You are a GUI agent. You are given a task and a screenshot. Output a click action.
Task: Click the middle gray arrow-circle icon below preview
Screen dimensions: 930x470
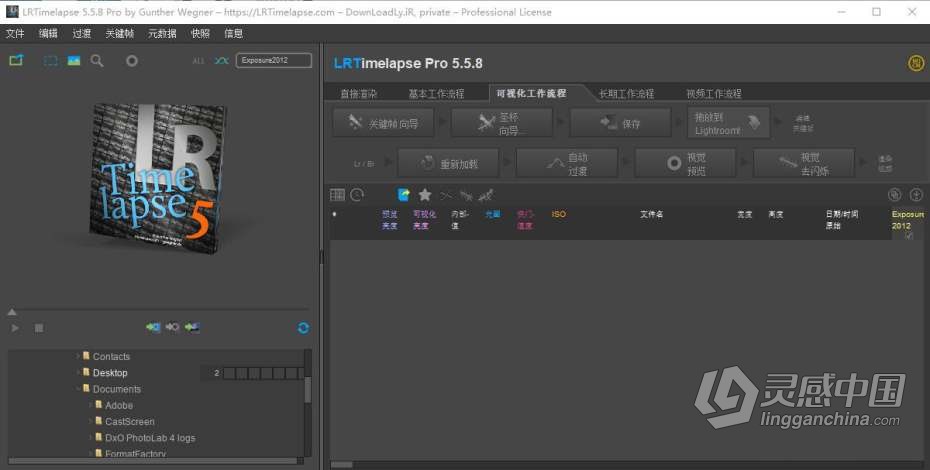(172, 327)
